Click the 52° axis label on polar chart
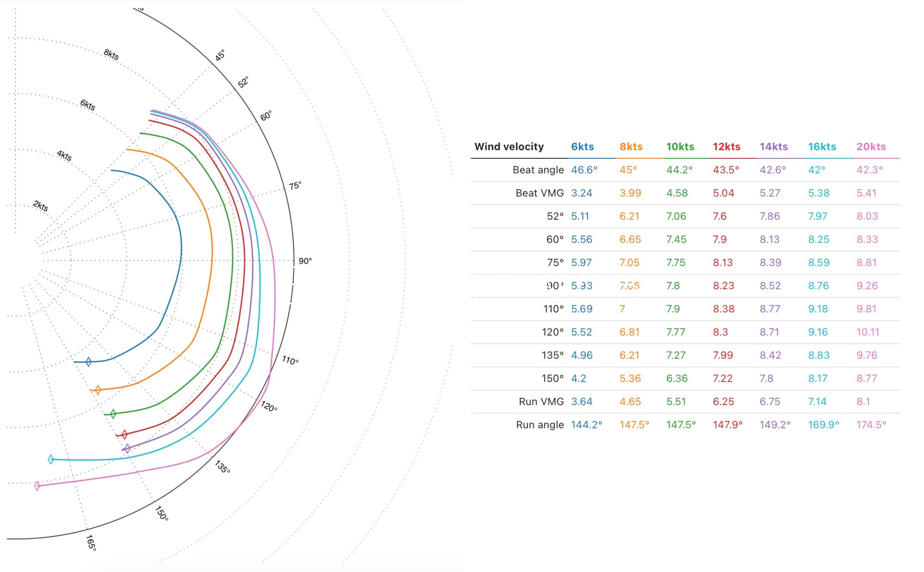The image size is (924, 572). (244, 82)
